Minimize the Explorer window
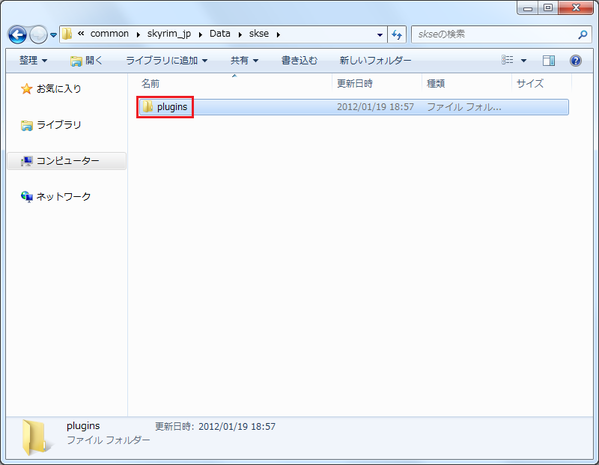 pos(528,8)
